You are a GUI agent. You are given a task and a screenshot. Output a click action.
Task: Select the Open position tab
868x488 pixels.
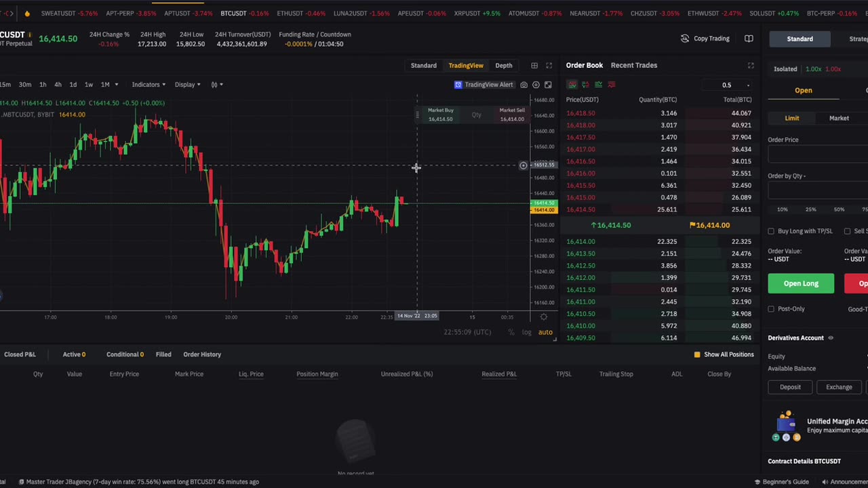tap(804, 90)
